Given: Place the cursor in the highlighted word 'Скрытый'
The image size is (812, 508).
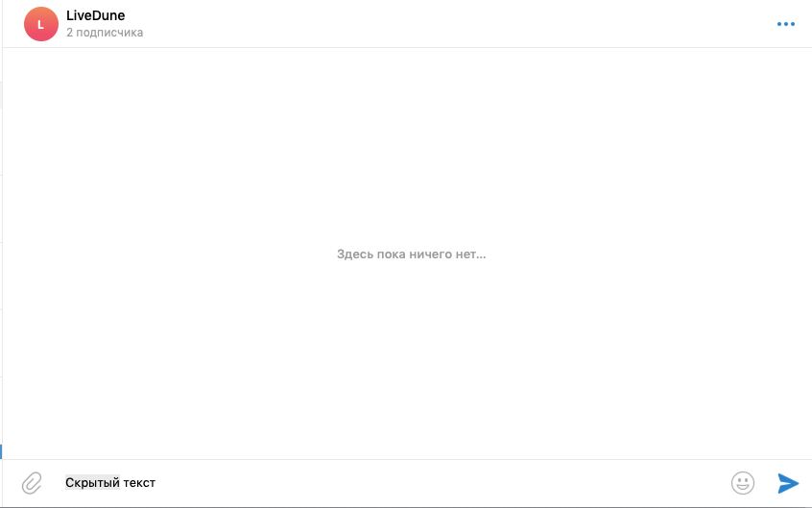Looking at the screenshot, I should (92, 483).
